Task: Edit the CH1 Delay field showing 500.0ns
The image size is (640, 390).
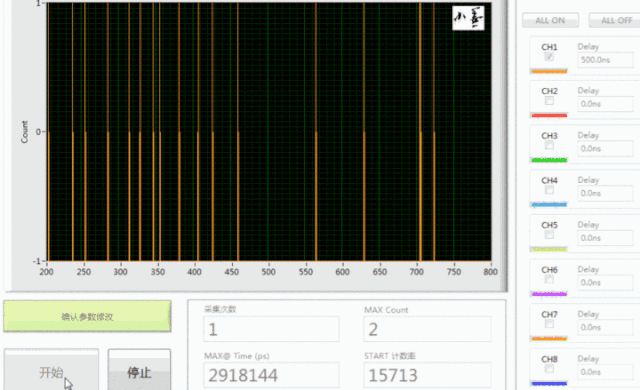Action: [605, 60]
